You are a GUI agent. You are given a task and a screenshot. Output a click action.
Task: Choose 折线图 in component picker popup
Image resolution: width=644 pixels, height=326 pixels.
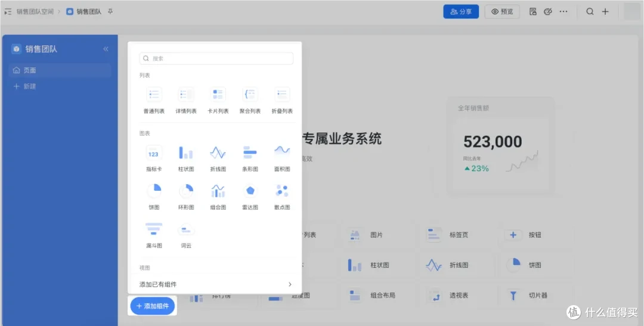[x=218, y=158]
